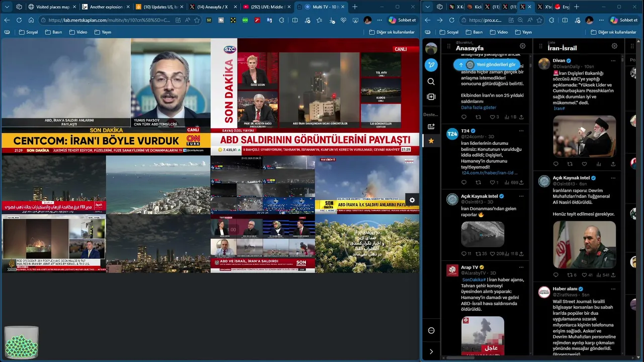Viewport: 644px width, 362px height.
Task: Open the Anasayfa column settings gear
Action: [x=523, y=46]
